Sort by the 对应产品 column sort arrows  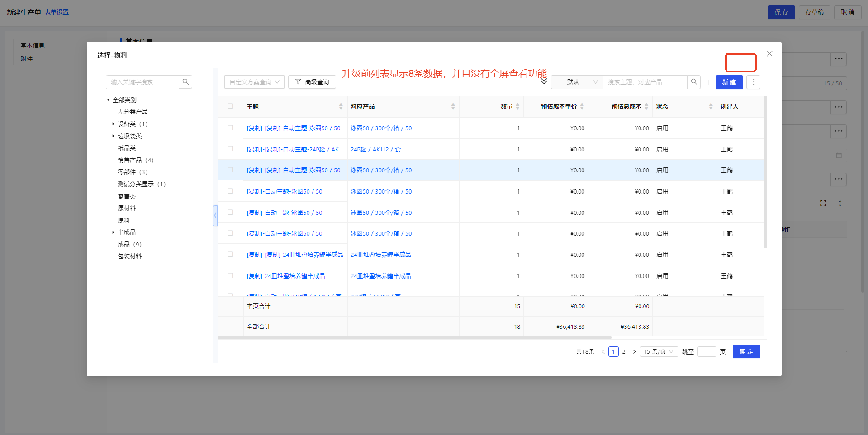tap(453, 106)
